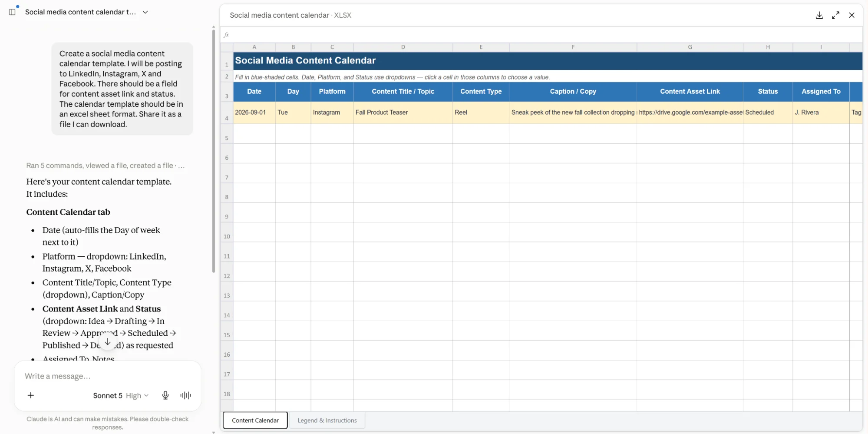Click the Platform header cell
The image size is (868, 434).
coord(332,92)
